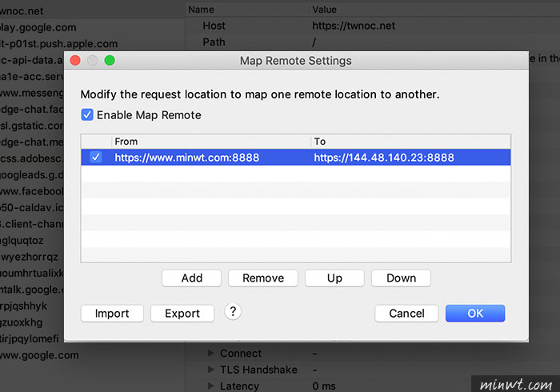Click the green zoom button of dialog
The image size is (560, 392).
[x=110, y=60]
